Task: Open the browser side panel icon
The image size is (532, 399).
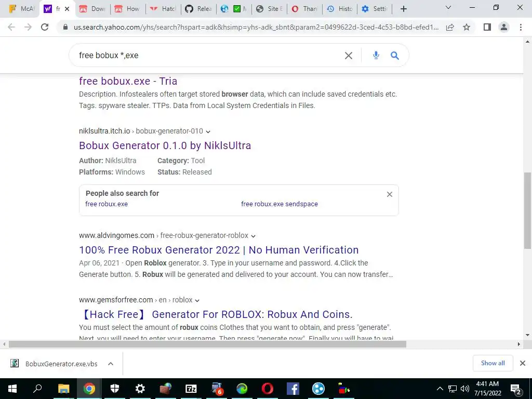Action: tap(487, 27)
